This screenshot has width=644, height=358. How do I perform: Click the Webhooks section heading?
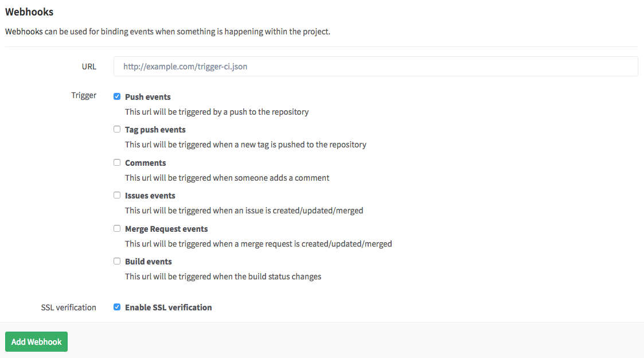(29, 12)
